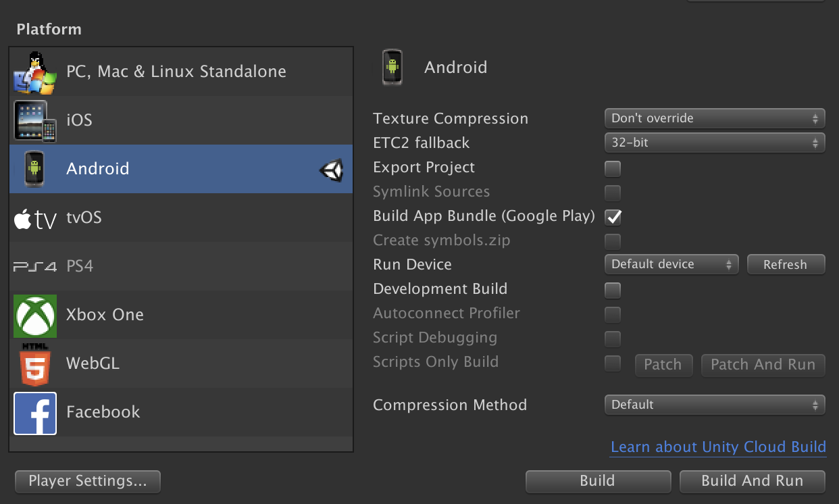The height and width of the screenshot is (504, 839).
Task: Click the tvOS platform icon
Action: coord(34,218)
